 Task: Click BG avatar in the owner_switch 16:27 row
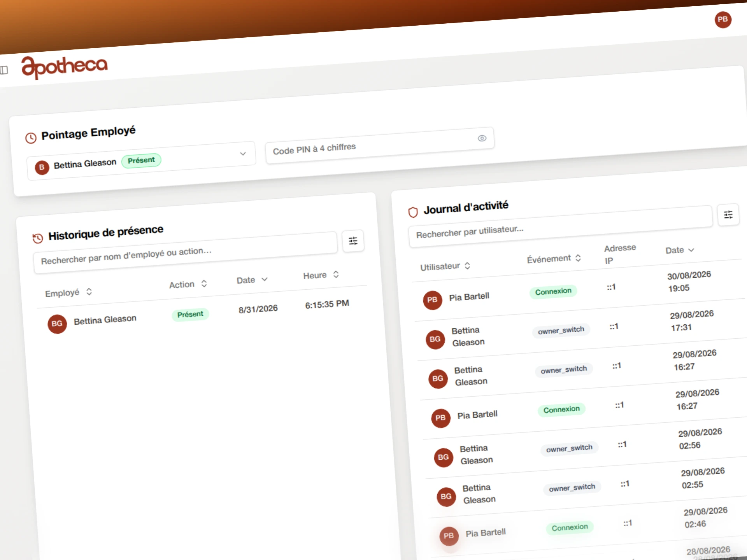click(x=438, y=379)
